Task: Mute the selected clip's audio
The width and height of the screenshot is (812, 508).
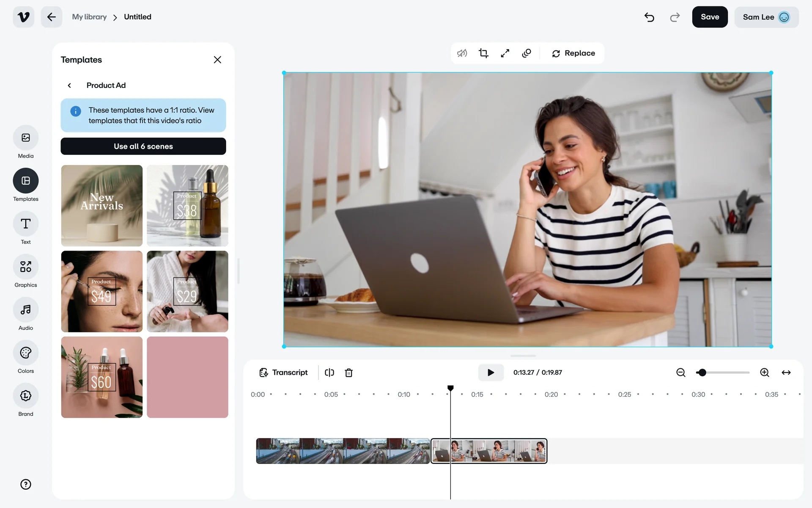Action: [462, 53]
